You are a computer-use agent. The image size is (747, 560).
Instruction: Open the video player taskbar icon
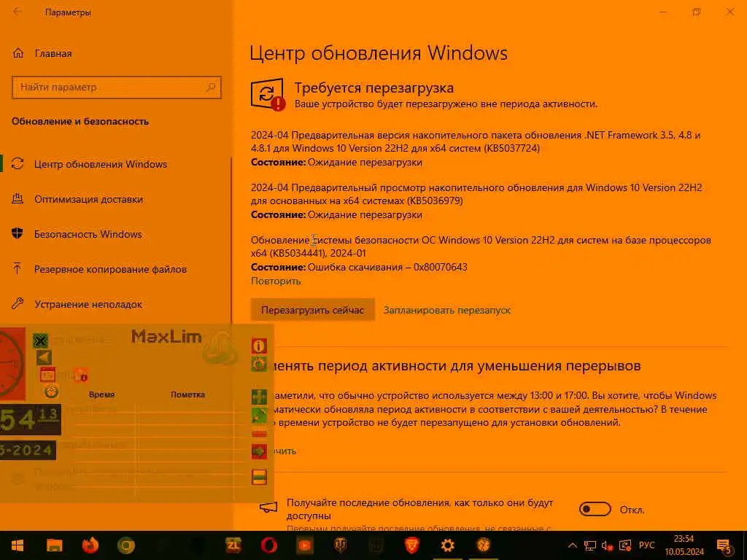[x=304, y=545]
